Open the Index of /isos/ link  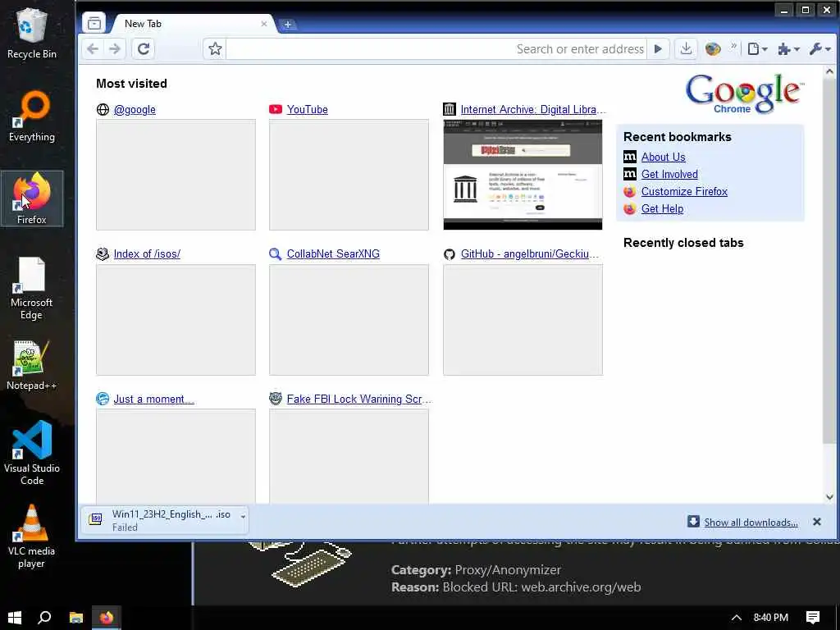pyautogui.click(x=147, y=254)
